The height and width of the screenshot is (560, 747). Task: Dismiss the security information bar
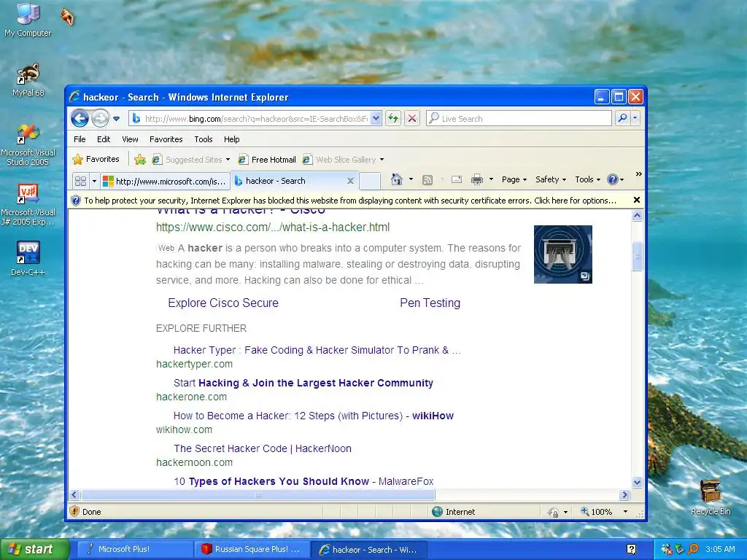pyautogui.click(x=636, y=200)
